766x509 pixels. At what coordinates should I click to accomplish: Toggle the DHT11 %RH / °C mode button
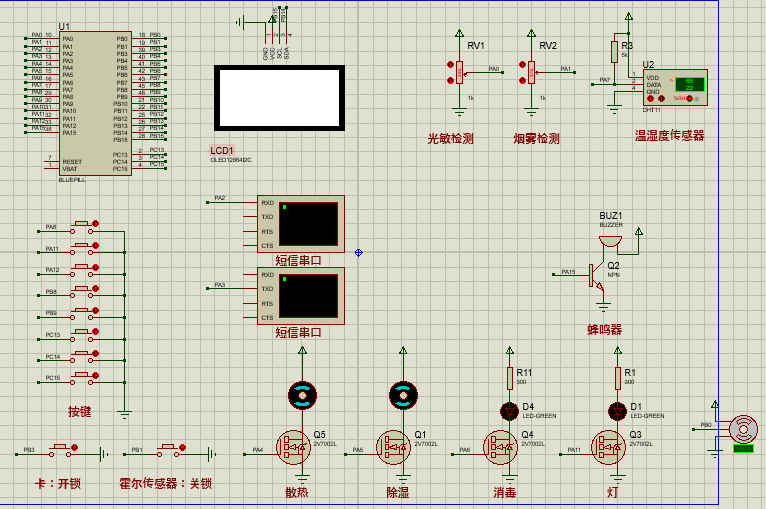click(x=689, y=98)
